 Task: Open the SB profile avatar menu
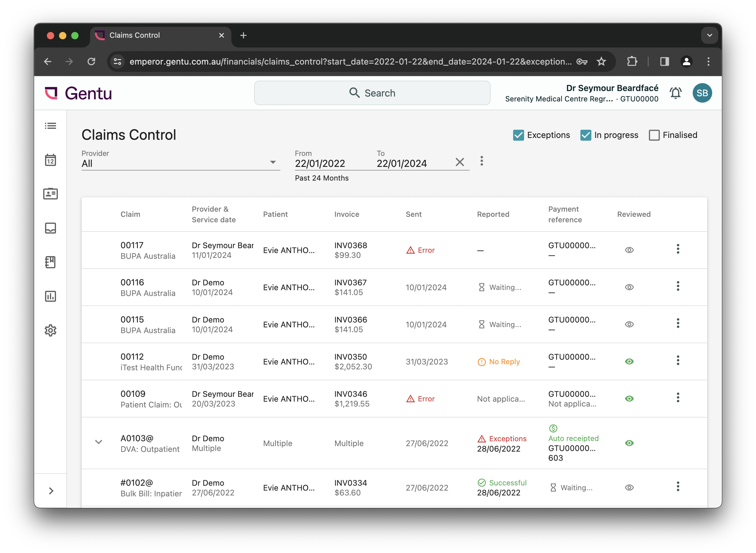(702, 93)
